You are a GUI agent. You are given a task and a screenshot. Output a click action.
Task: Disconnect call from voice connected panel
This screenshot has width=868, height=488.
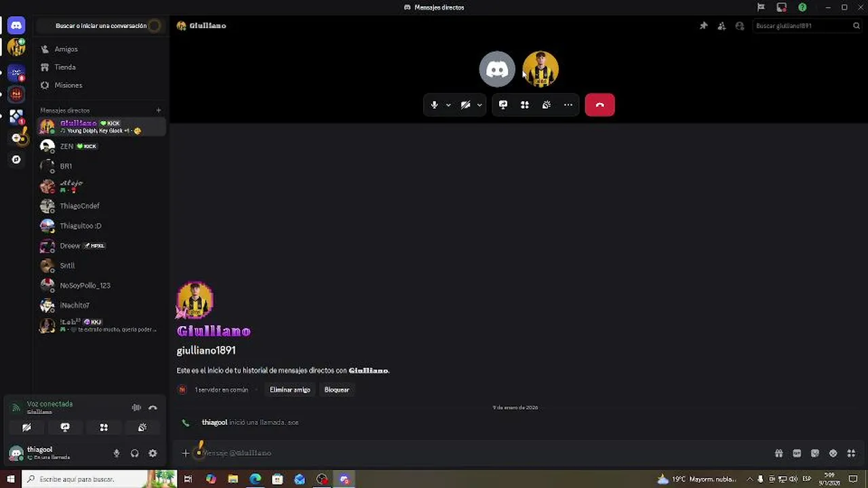point(153,407)
